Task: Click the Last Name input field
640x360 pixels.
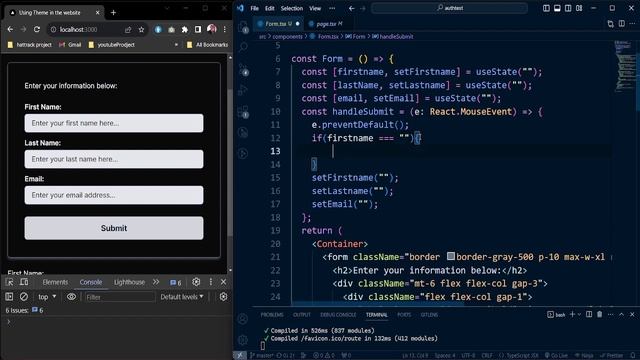Action: [x=114, y=159]
